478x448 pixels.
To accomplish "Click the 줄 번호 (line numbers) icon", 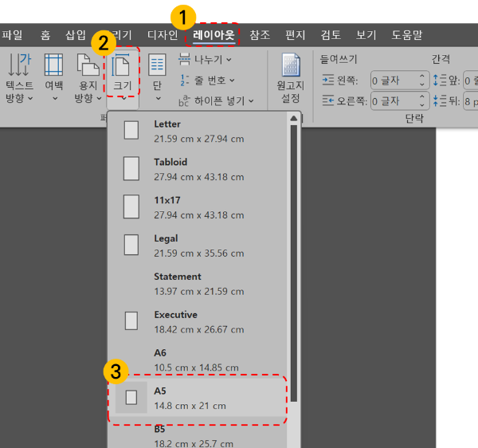I will [185, 81].
